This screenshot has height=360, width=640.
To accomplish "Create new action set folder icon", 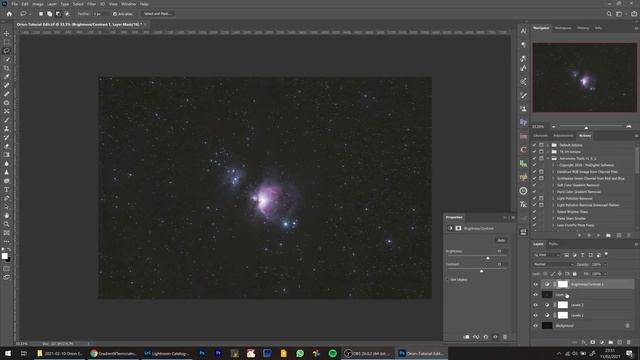I will 609,235.
